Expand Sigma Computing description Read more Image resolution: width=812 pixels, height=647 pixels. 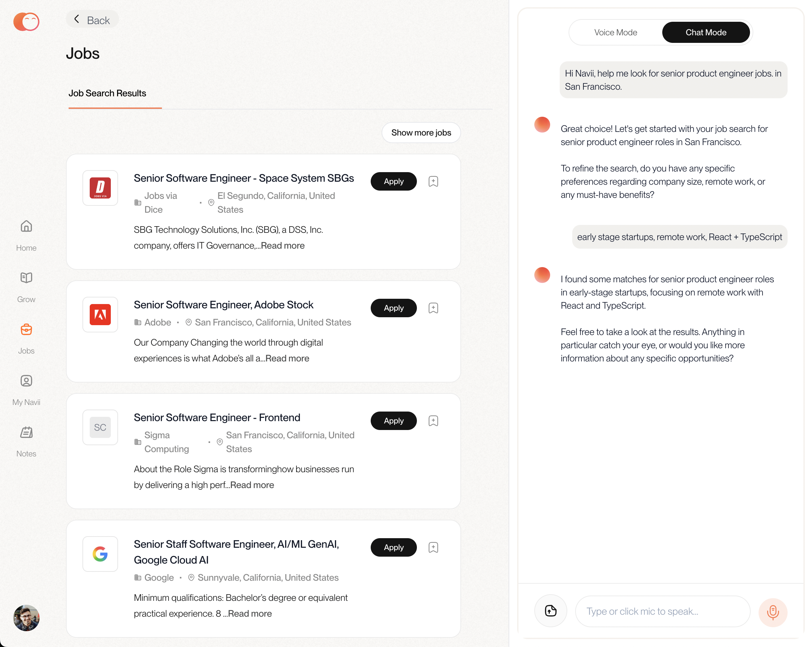coord(252,485)
